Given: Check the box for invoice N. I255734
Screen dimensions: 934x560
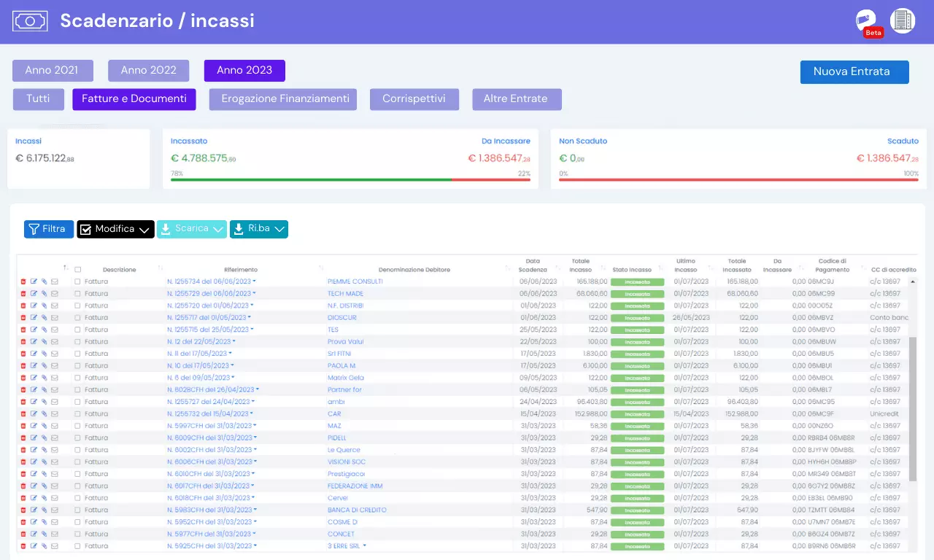Looking at the screenshot, I should point(77,281).
